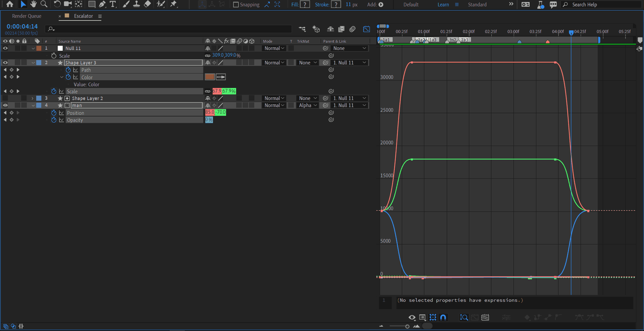644x331 pixels.
Task: Select the Puppet Pin tool
Action: [173, 4]
